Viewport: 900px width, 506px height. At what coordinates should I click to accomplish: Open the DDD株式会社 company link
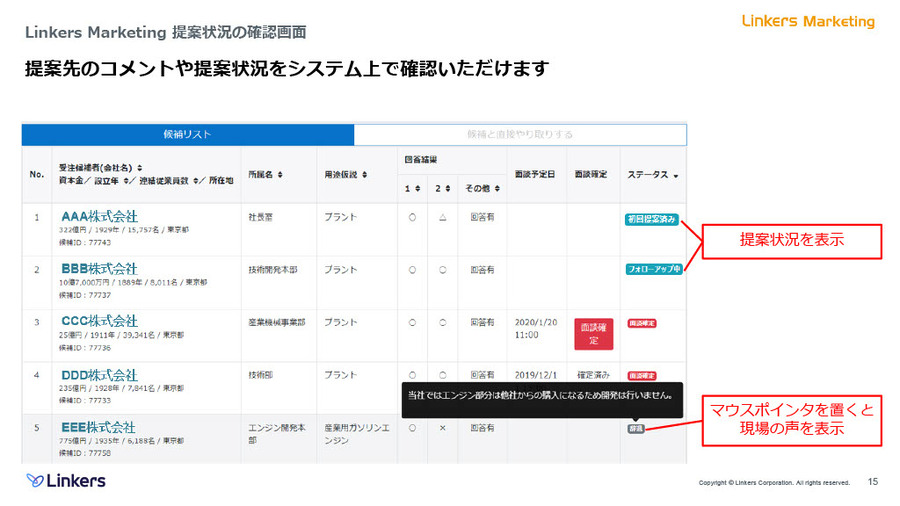[x=99, y=375]
